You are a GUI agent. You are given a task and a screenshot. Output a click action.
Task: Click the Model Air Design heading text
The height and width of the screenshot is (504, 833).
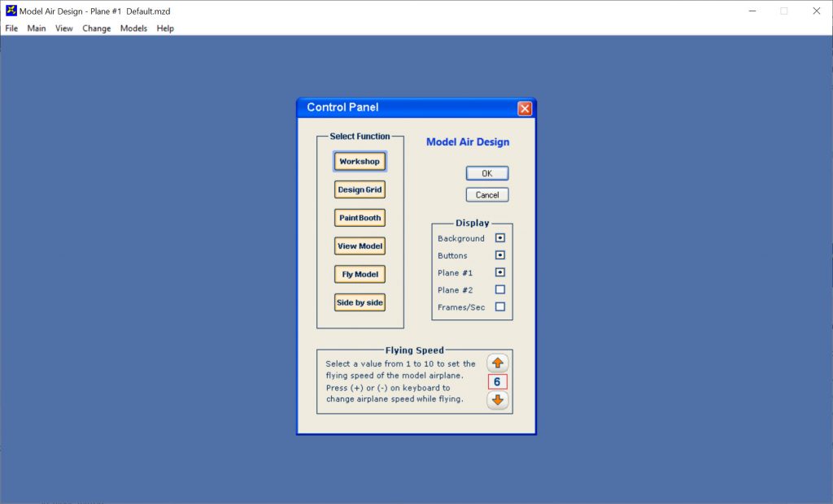[x=468, y=141]
